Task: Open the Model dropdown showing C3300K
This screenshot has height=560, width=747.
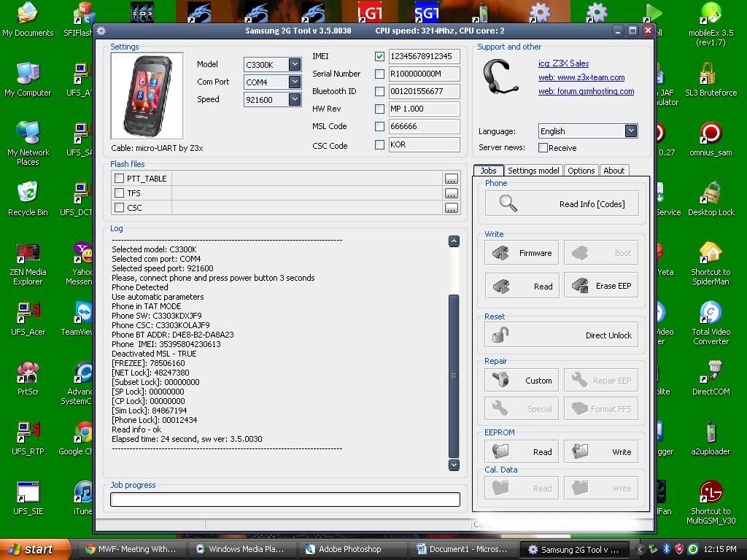Action: click(x=295, y=64)
